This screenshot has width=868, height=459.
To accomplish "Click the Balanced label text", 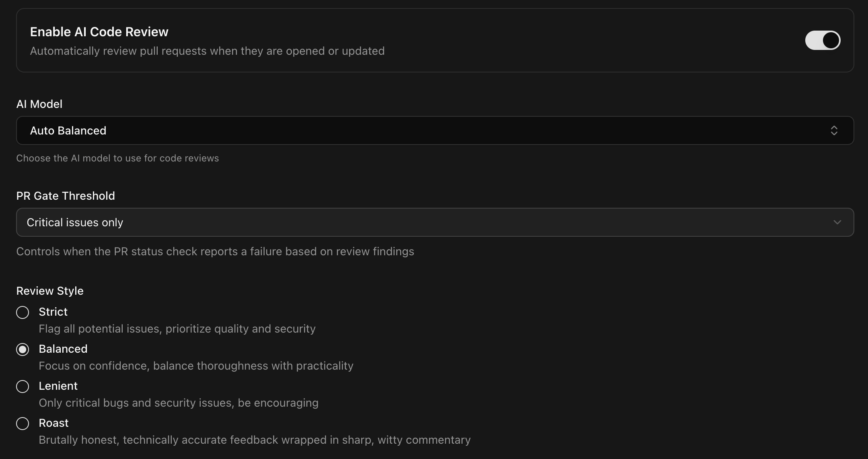I will (x=63, y=349).
